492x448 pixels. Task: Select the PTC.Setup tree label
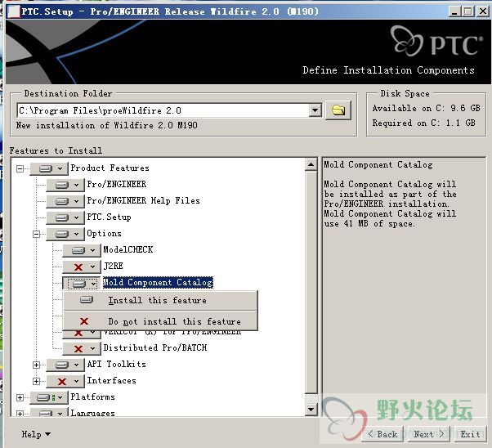click(109, 217)
